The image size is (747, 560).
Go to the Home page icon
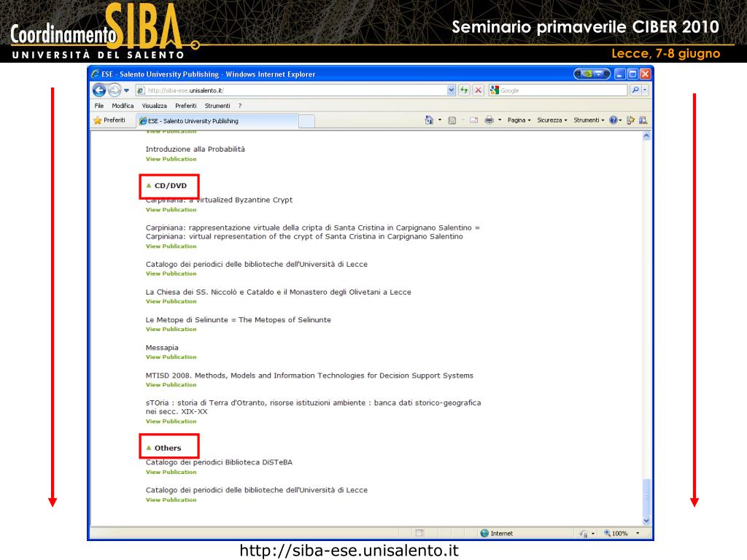tap(429, 120)
